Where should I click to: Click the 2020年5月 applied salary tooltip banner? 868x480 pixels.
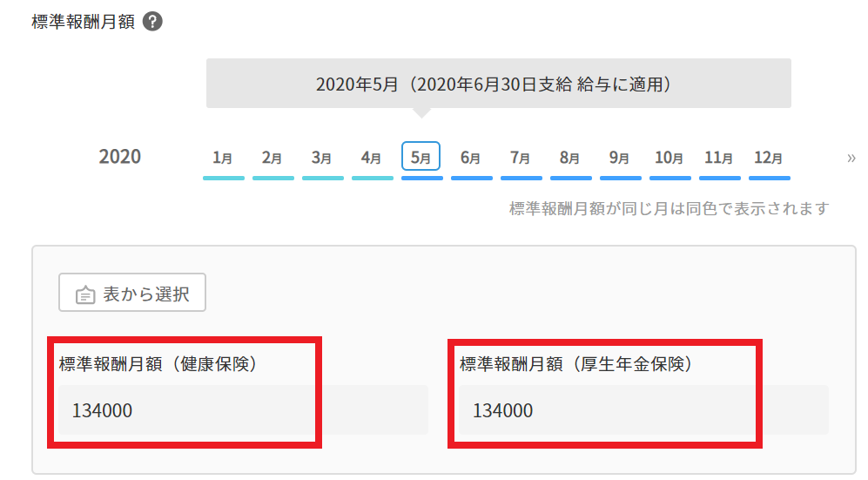tap(498, 84)
